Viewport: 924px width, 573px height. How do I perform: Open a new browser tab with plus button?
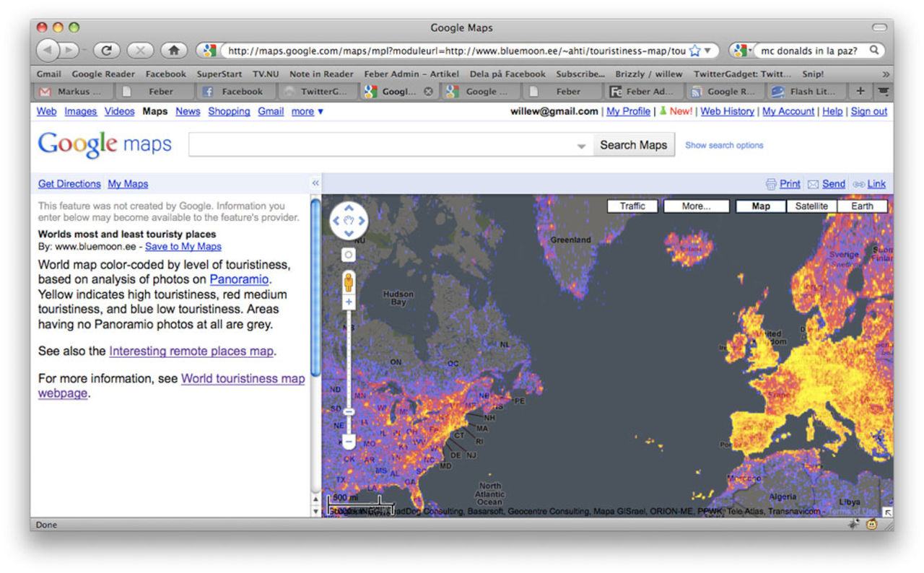(x=860, y=92)
